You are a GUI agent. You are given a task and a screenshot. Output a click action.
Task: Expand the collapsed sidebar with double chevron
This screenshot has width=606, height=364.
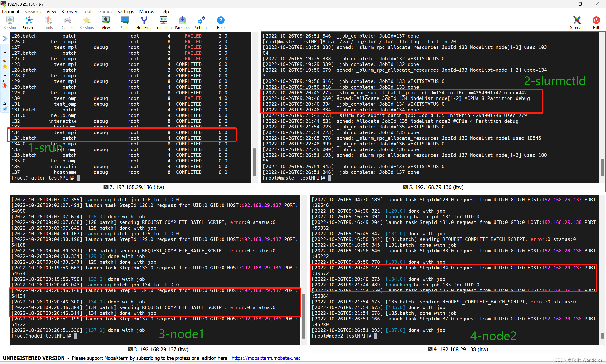tap(5, 39)
